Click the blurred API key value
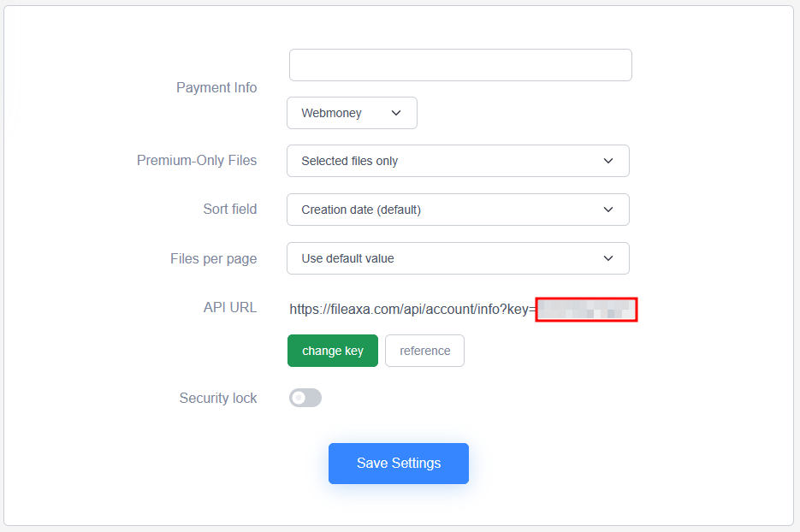This screenshot has height=532, width=800. [586, 310]
